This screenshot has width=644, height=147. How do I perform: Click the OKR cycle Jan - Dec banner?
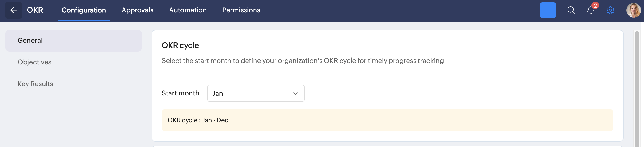[387, 120]
